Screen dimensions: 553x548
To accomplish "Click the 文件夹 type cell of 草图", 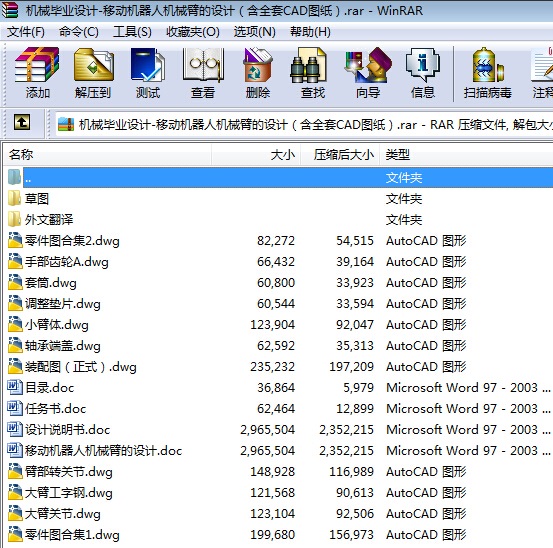I will [404, 199].
